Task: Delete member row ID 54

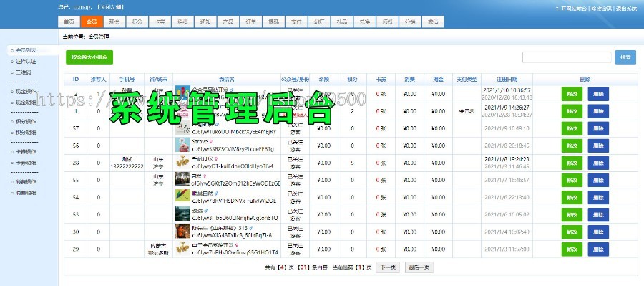Action: point(598,198)
